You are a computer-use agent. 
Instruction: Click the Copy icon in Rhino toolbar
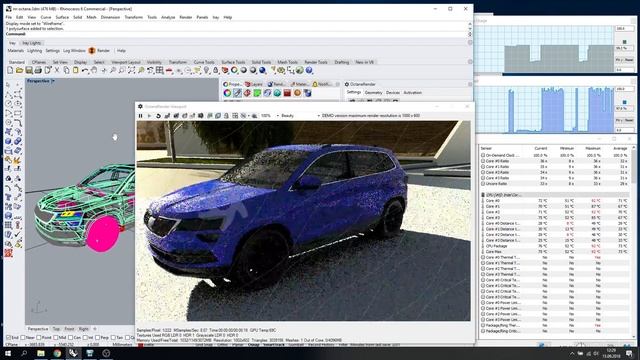tap(66, 71)
